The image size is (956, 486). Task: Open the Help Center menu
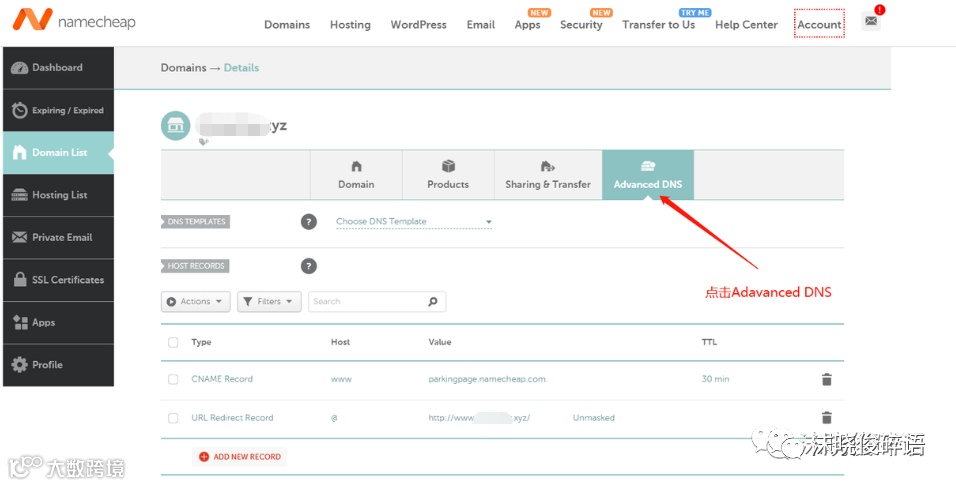click(746, 25)
